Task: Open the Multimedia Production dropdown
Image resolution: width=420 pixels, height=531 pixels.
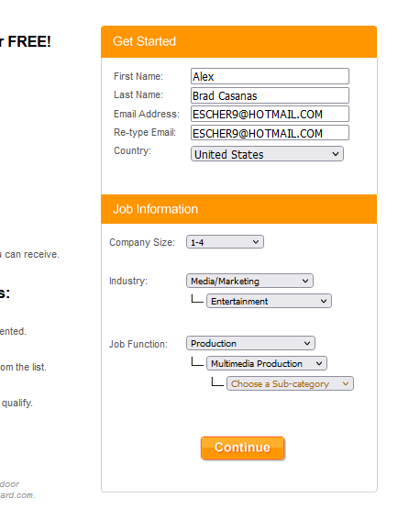Action: 267,363
